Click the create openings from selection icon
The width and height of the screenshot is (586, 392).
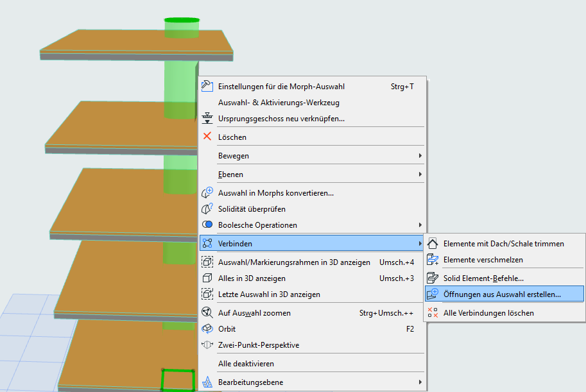pyautogui.click(x=433, y=294)
